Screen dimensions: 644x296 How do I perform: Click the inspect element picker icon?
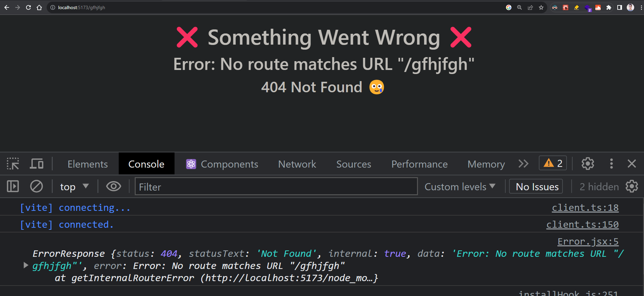point(13,164)
